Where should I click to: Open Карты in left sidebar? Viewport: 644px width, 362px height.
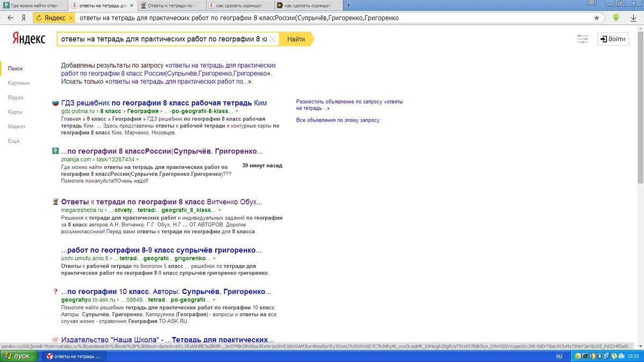[16, 112]
